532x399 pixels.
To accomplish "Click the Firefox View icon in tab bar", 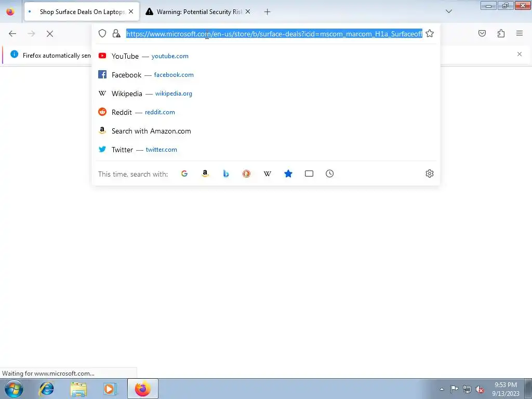I will tap(10, 12).
